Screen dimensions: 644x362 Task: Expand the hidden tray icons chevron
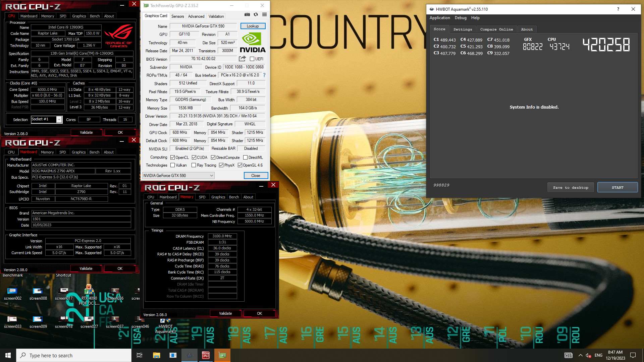point(580,355)
